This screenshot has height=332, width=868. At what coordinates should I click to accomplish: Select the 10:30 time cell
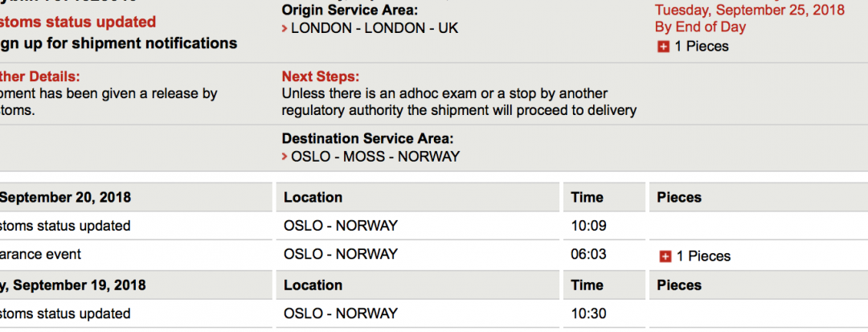click(x=587, y=314)
